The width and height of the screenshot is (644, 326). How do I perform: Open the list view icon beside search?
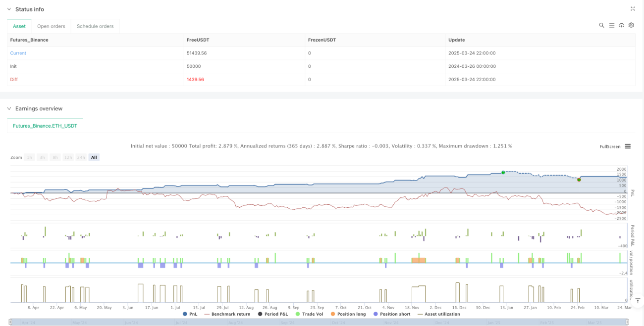click(x=612, y=25)
